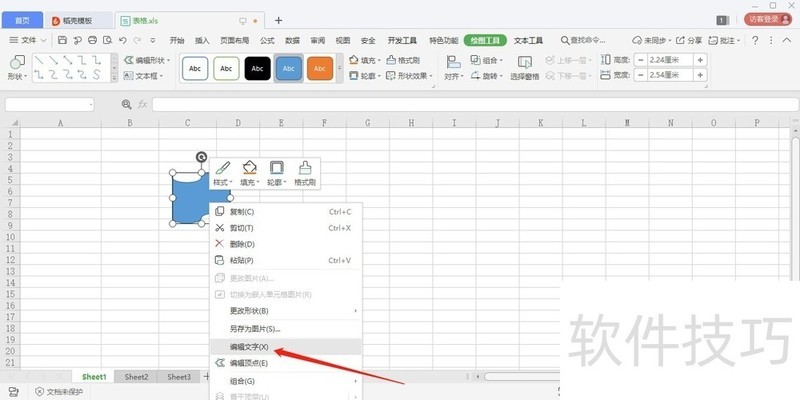Open the 文件 menu dropdown arrow
The image size is (800, 400).
coord(43,40)
